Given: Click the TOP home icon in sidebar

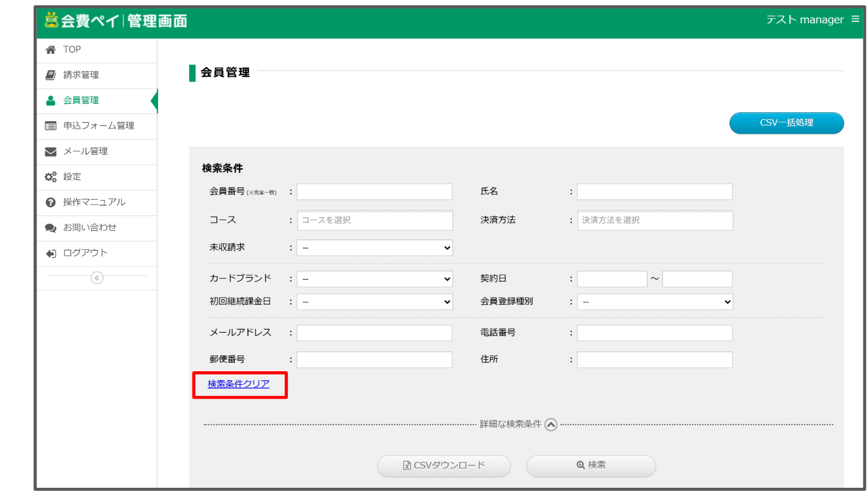Looking at the screenshot, I should click(x=51, y=49).
